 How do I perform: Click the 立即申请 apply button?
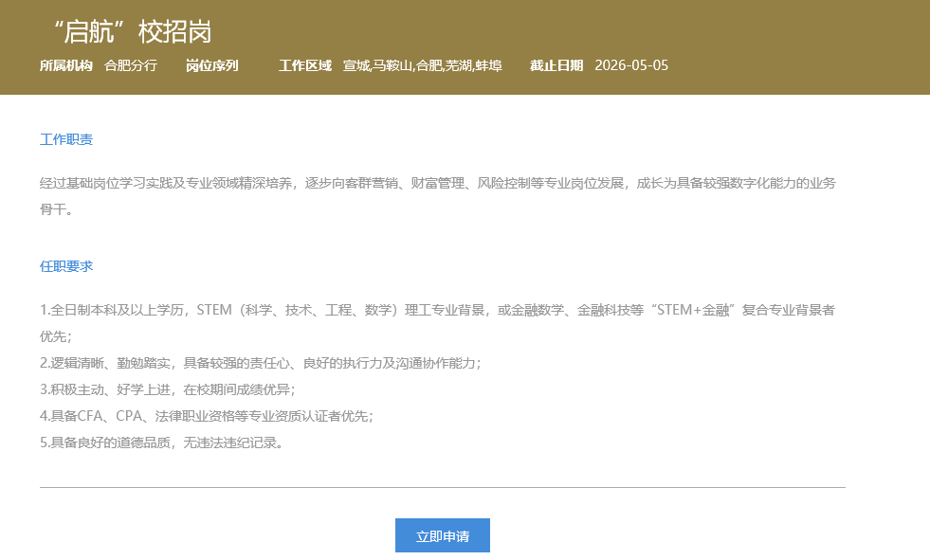[x=442, y=535]
